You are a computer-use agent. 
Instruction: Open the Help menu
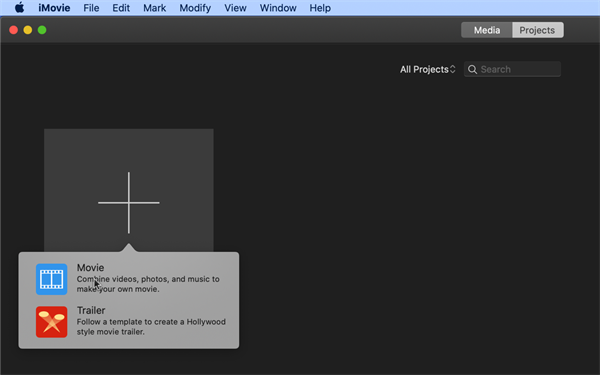tap(320, 8)
